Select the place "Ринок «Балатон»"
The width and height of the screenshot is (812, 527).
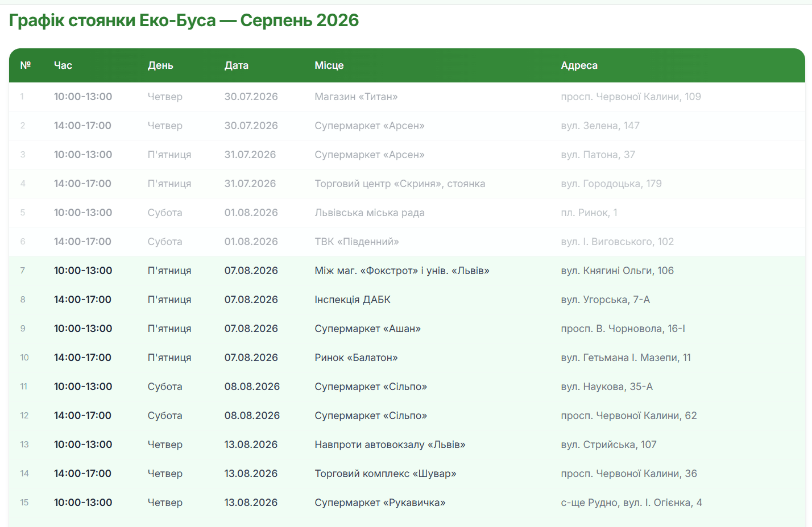tap(357, 358)
